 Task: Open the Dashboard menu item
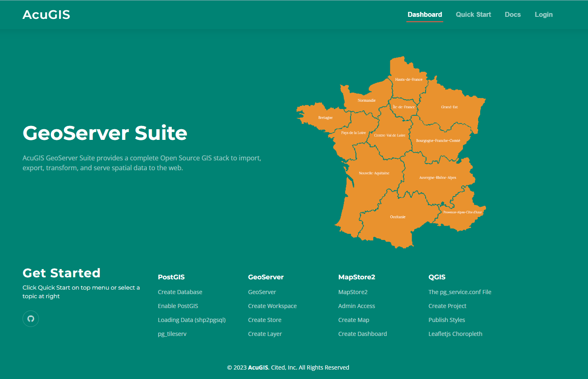[425, 14]
